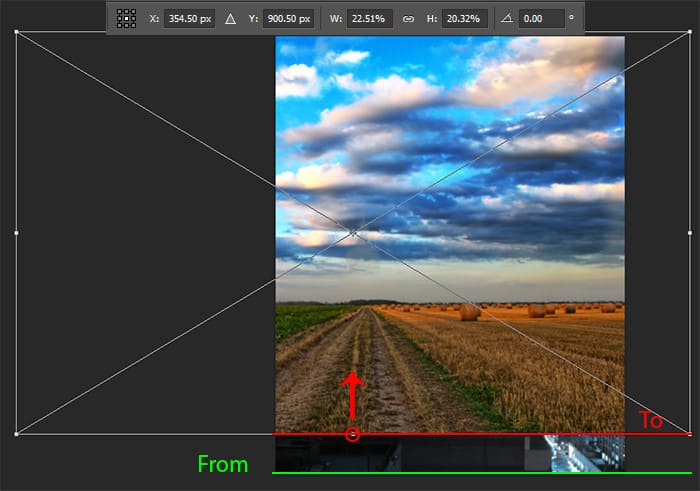Click the bottom-right transform corner handle
This screenshot has width=700, height=491.
coord(689,434)
